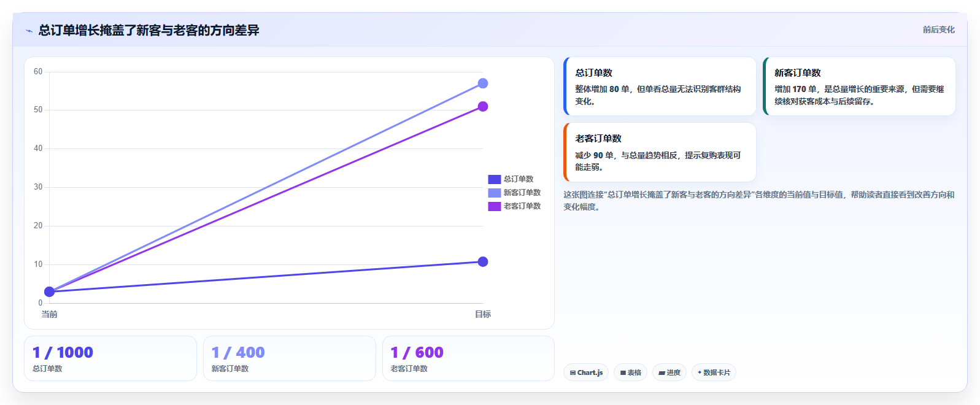
Task: Click the 老客订单数 legend label
Action: coord(522,206)
